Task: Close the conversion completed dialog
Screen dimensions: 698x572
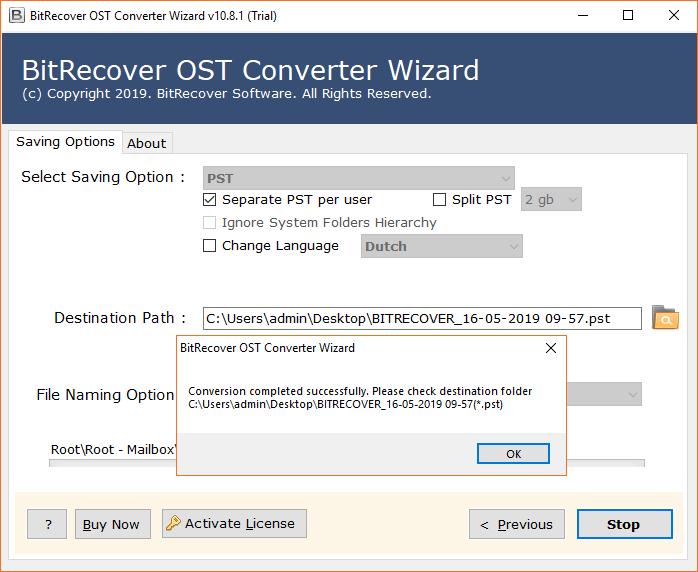Action: coord(551,348)
